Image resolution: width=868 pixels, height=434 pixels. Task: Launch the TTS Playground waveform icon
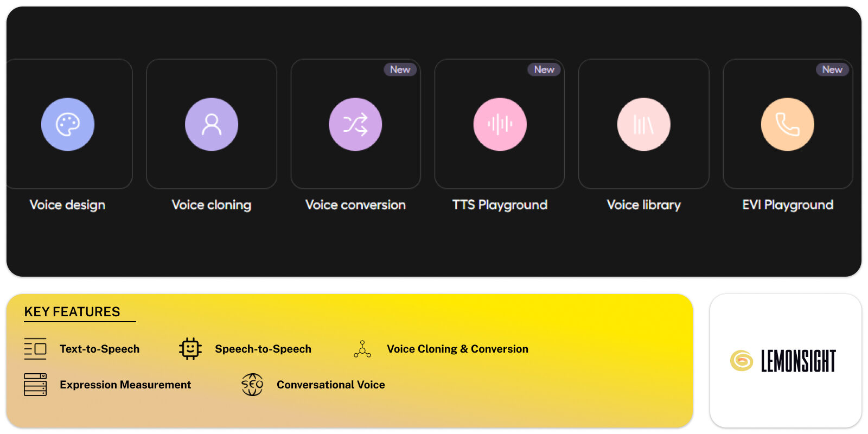[x=500, y=124]
